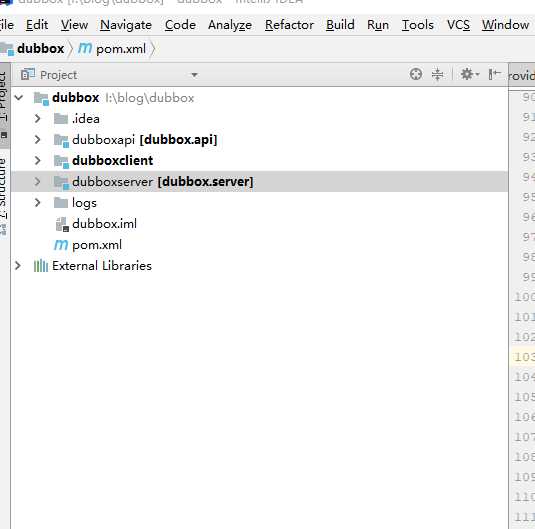This screenshot has height=529, width=535.
Task: Click the dubboxapi module folder icon
Action: [x=61, y=140]
